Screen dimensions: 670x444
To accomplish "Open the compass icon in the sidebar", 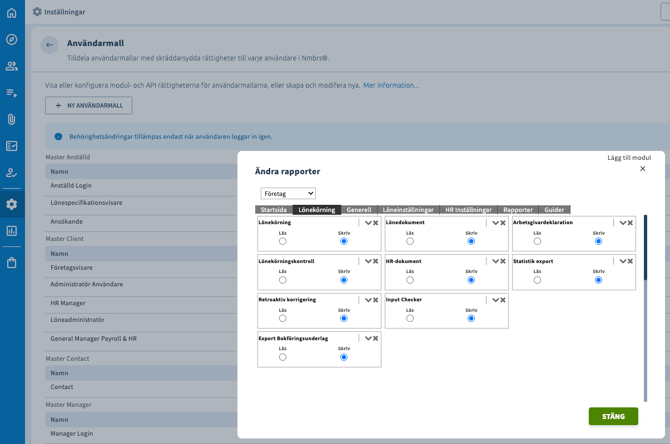I will click(12, 40).
